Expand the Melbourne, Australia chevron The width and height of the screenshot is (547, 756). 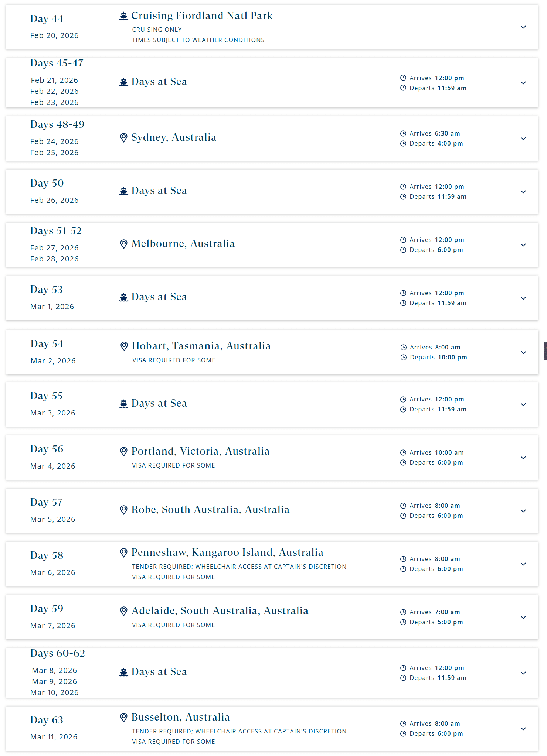pyautogui.click(x=523, y=245)
